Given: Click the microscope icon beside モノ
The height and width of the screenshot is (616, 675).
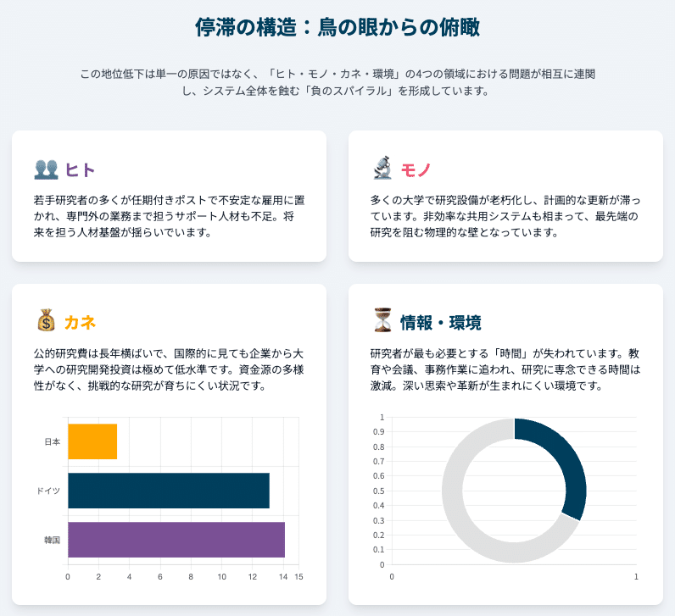Looking at the screenshot, I should click(382, 168).
